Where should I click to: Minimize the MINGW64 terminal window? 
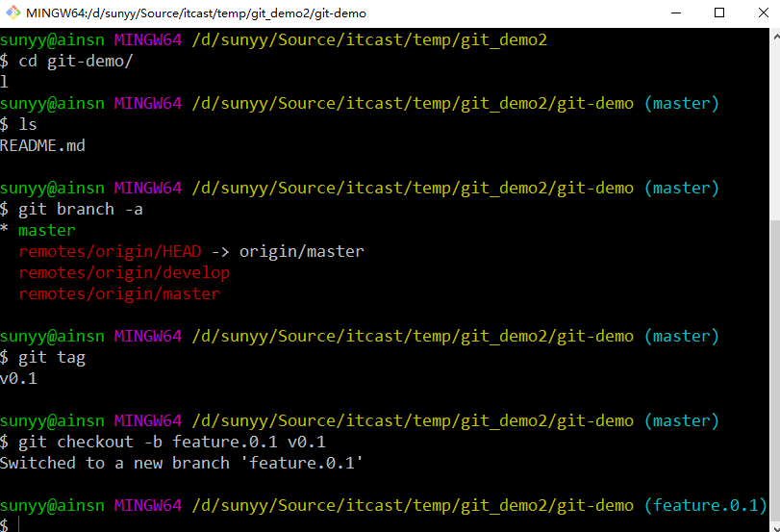coord(673,13)
